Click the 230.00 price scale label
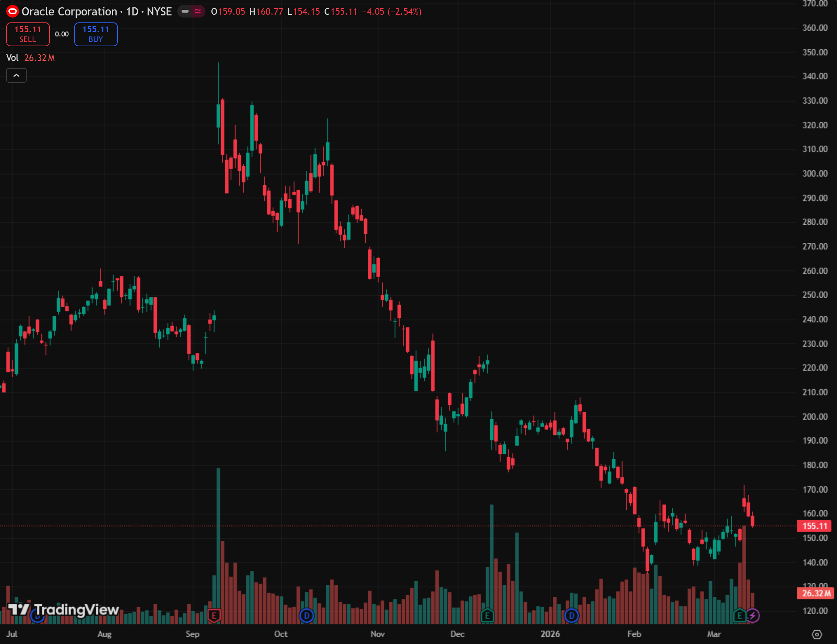 pos(815,344)
